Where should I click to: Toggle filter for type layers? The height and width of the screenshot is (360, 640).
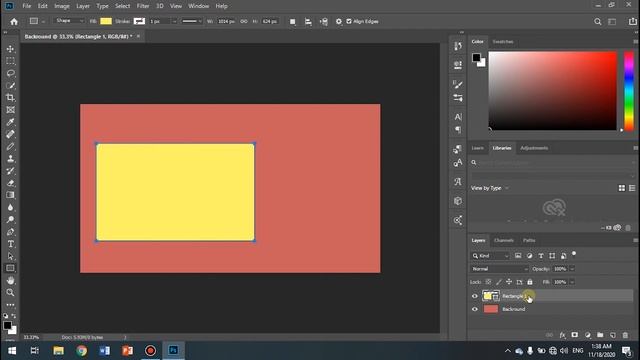[541, 256]
